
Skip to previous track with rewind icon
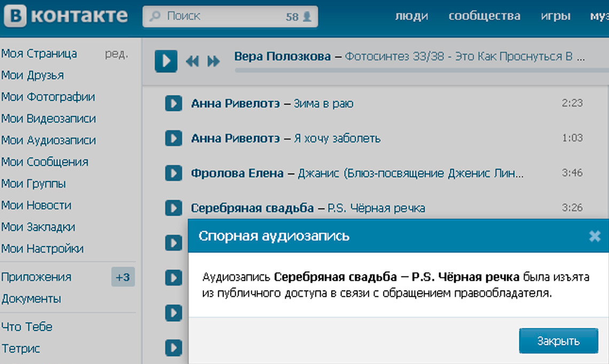coord(192,61)
